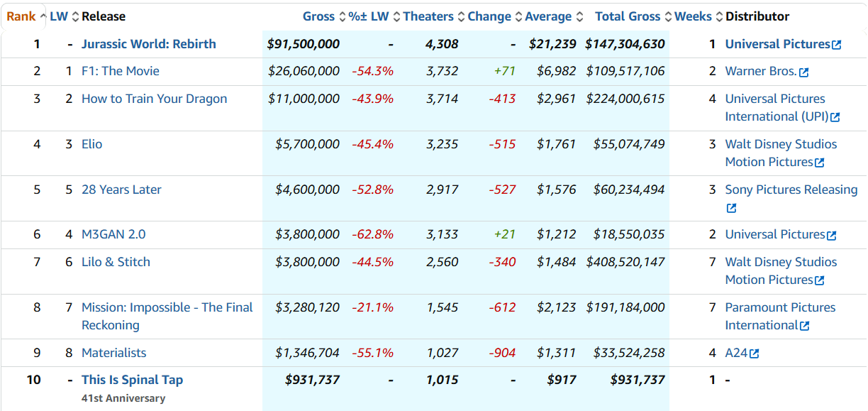Sort by Theaters column header

428,16
